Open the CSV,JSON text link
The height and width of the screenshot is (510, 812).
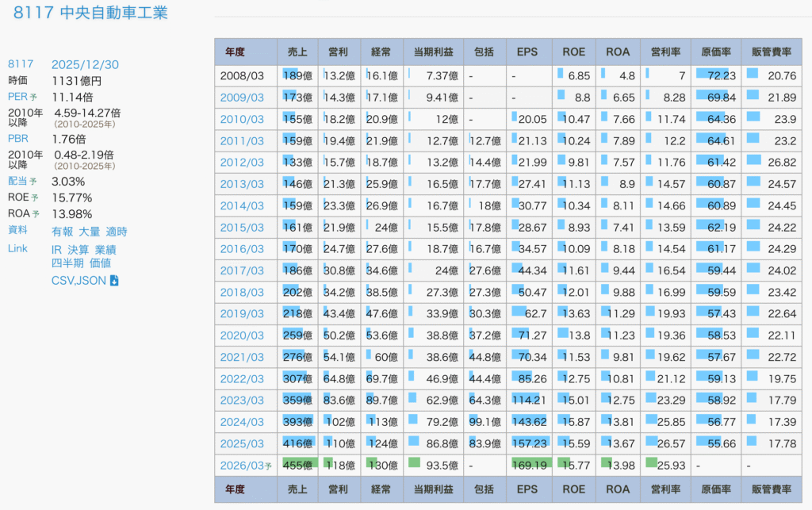79,280
